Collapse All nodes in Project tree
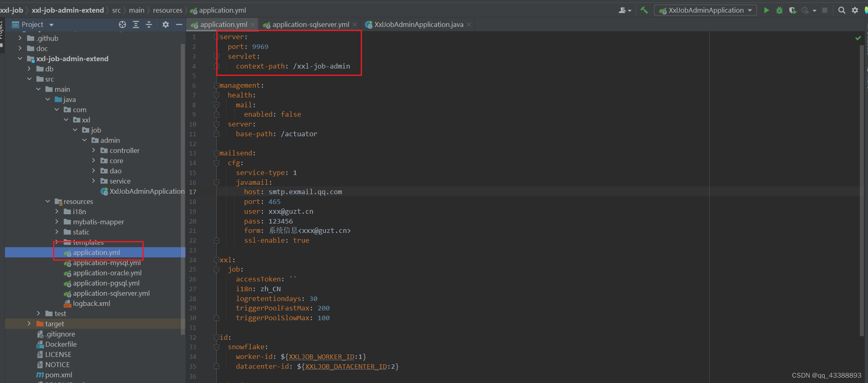The width and height of the screenshot is (868, 383). 149,24
